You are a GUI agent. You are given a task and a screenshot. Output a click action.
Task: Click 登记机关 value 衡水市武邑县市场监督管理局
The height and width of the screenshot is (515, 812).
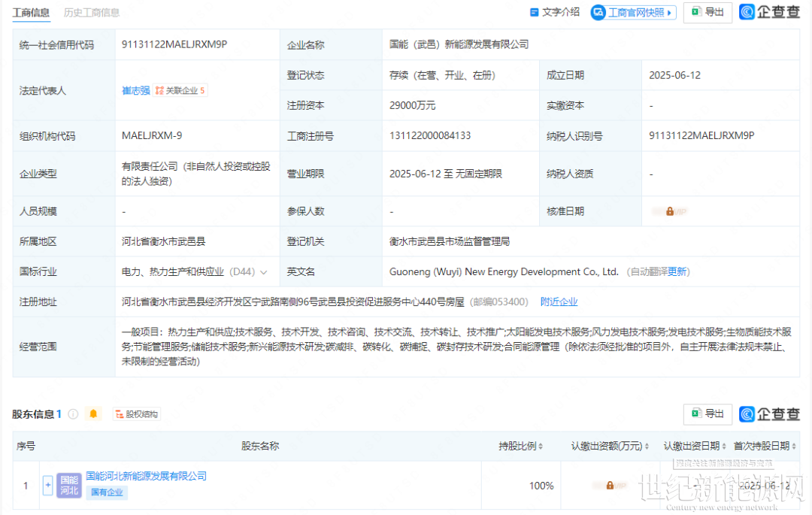(450, 242)
